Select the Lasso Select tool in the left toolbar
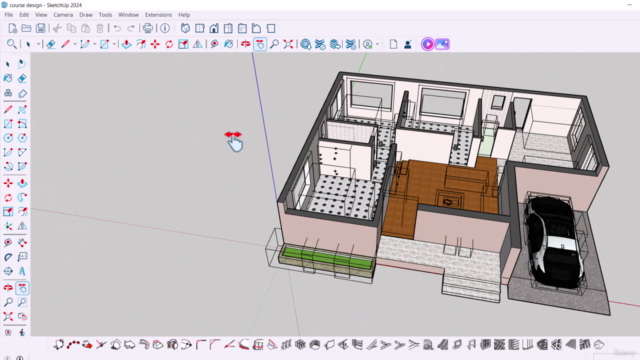This screenshot has height=360, width=640. [x=22, y=64]
